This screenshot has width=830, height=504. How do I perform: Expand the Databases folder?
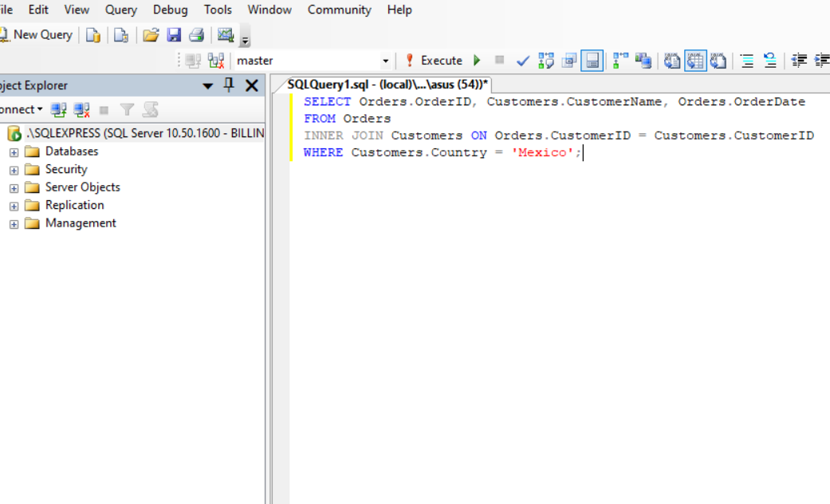click(x=13, y=151)
